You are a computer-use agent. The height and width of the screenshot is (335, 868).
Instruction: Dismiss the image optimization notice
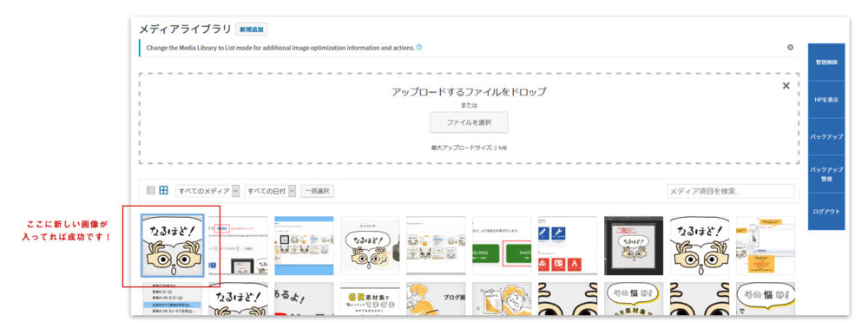click(x=791, y=48)
